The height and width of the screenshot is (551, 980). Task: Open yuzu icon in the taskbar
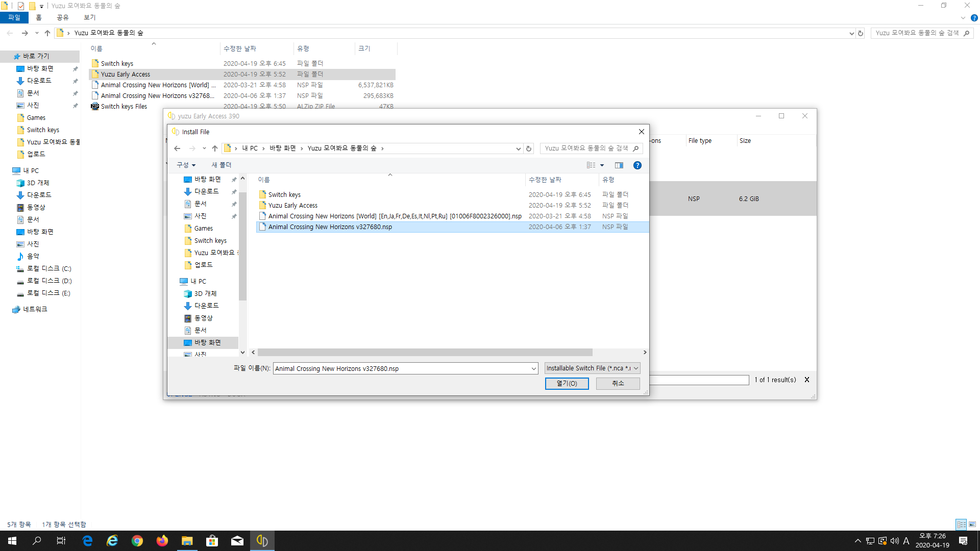point(262,541)
